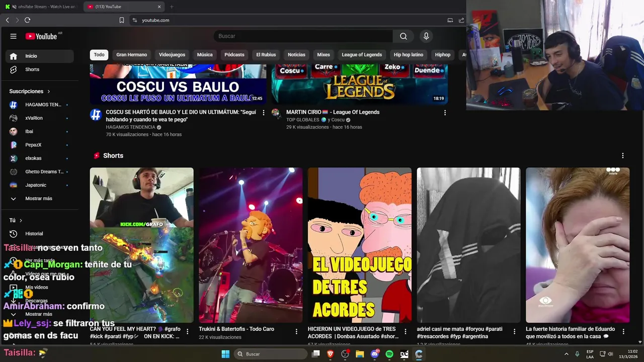Screen dimensions: 644x362
Task: Open Shorts in the sidebar
Action: tap(39, 69)
